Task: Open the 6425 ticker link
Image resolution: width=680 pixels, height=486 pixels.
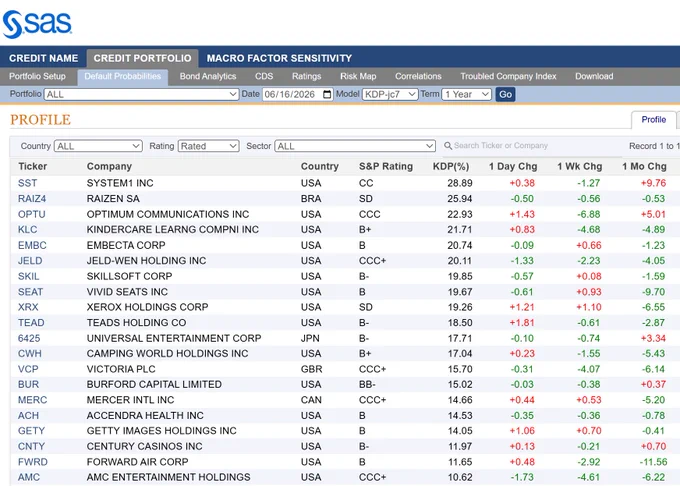Action: pos(29,338)
